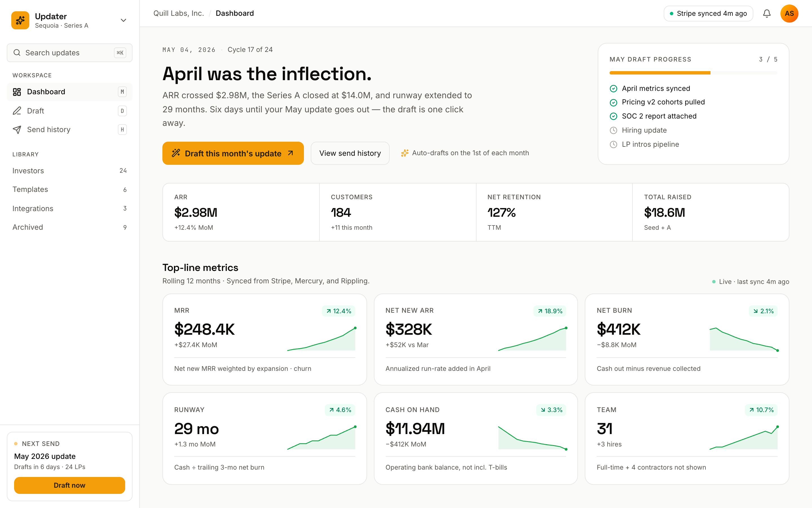812x508 pixels.
Task: Click the Cycle 17 of 24 label
Action: [x=250, y=50]
